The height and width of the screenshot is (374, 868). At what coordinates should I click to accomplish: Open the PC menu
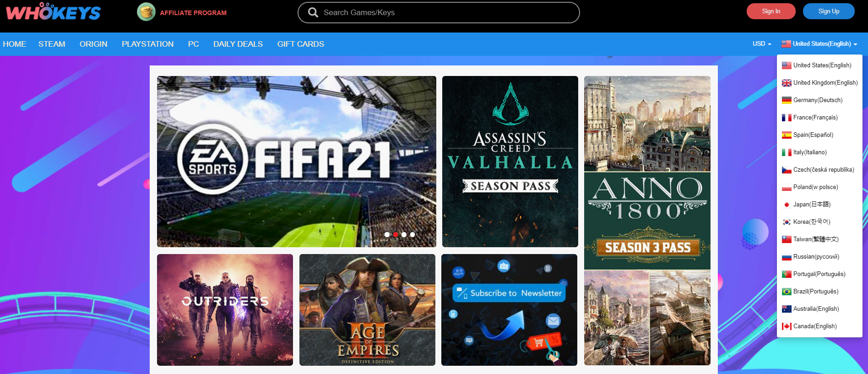pyautogui.click(x=193, y=44)
